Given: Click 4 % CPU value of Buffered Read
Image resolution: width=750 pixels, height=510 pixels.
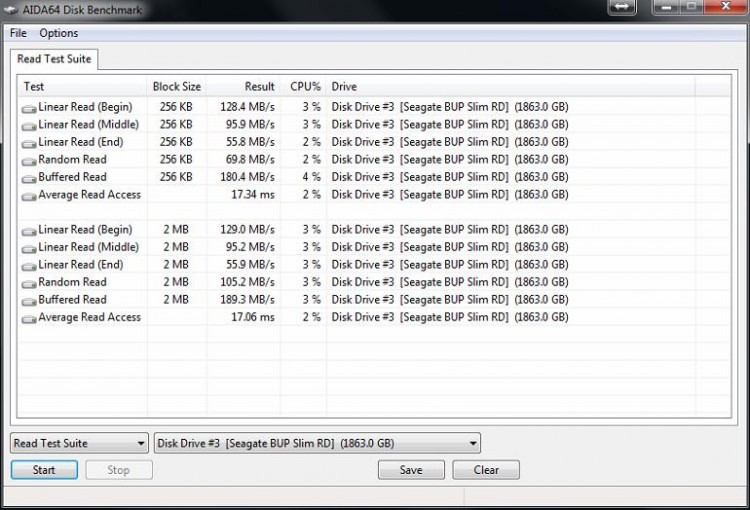Looking at the screenshot, I should [311, 177].
